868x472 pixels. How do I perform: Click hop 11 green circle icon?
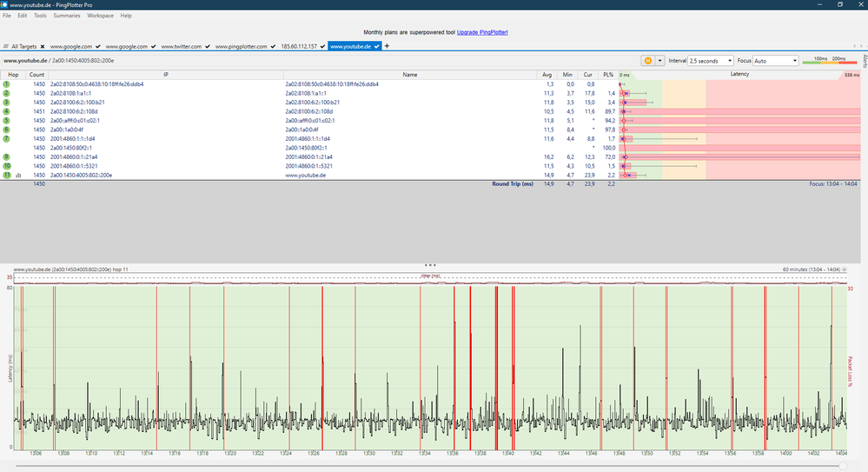tap(7, 175)
